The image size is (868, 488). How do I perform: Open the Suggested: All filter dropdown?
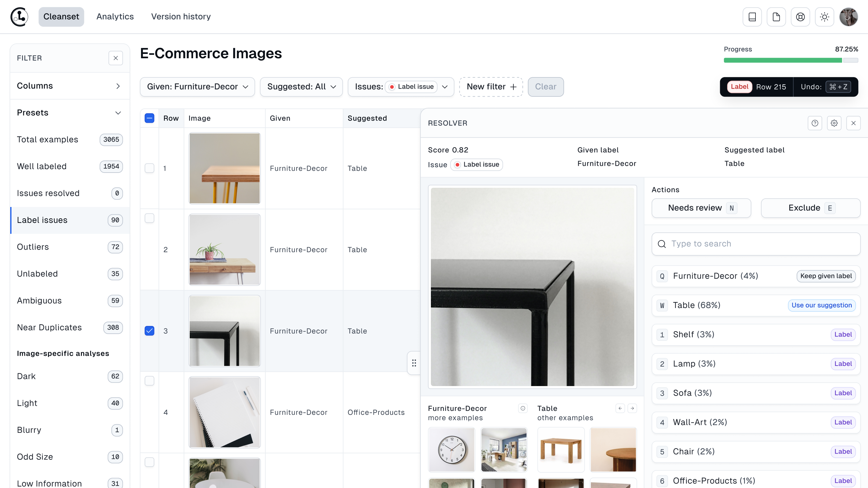tap(301, 87)
